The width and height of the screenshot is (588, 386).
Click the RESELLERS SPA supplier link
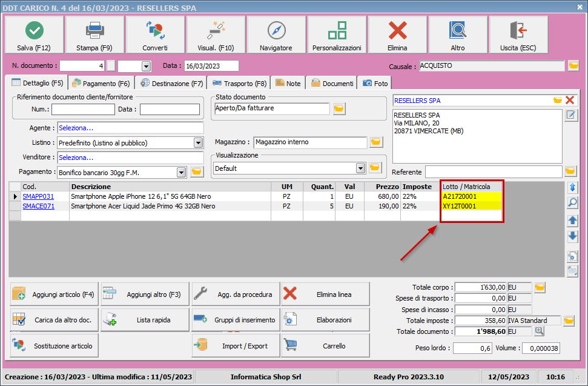[417, 101]
